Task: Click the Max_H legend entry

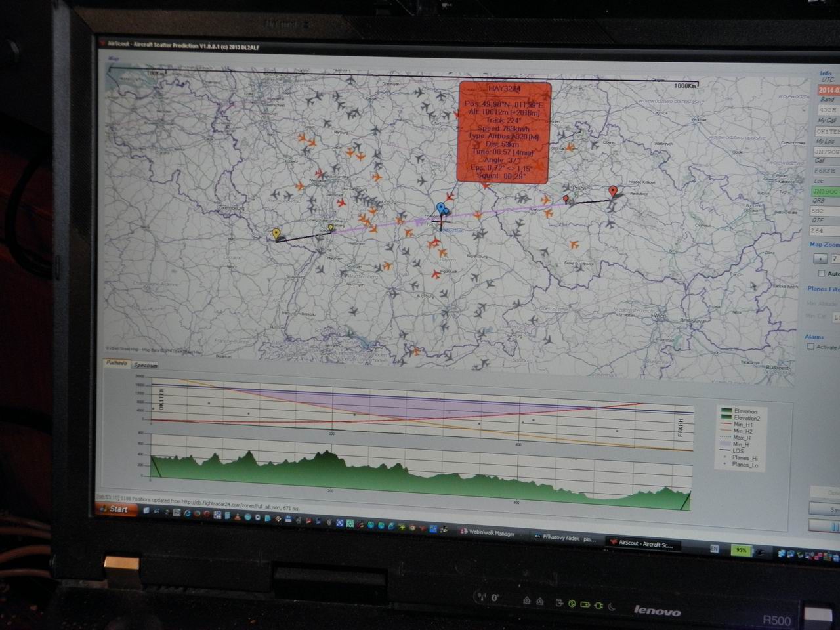Action: click(x=736, y=438)
